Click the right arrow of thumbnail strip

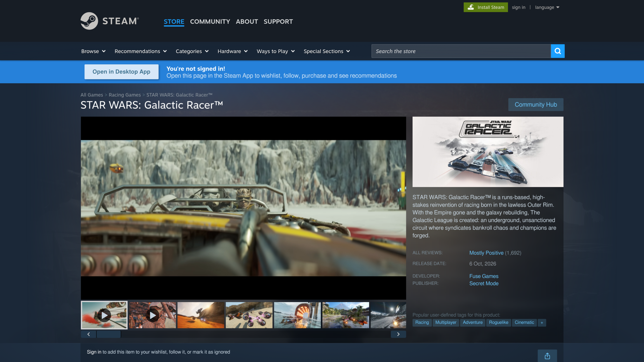[x=398, y=334]
